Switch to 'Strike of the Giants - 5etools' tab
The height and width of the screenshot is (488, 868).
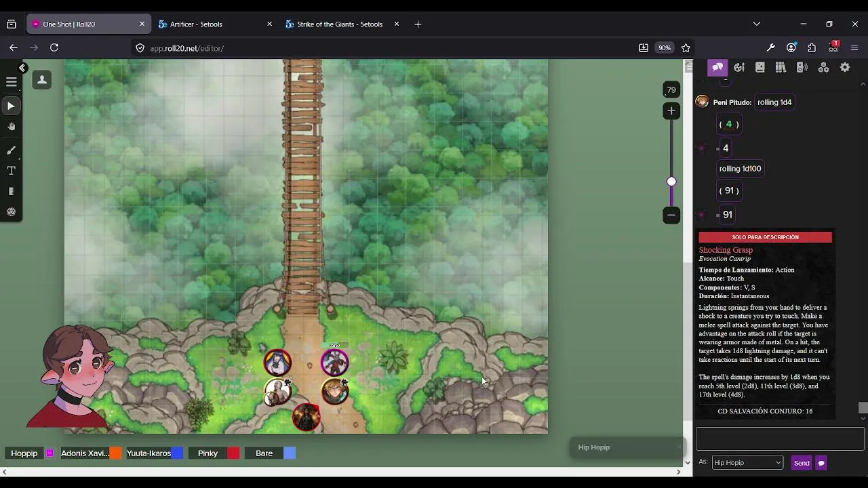pyautogui.click(x=339, y=24)
